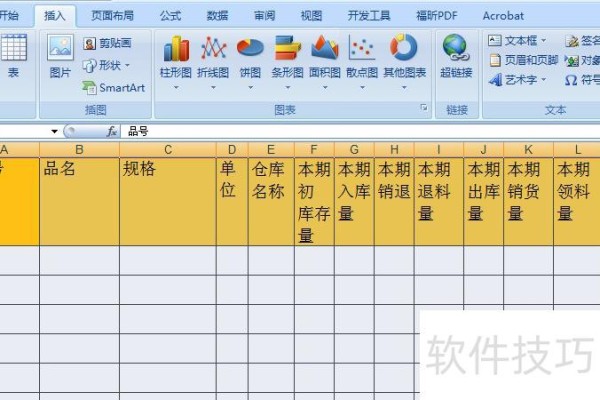The image size is (600, 400).
Task: Select column D header
Action: click(232, 150)
